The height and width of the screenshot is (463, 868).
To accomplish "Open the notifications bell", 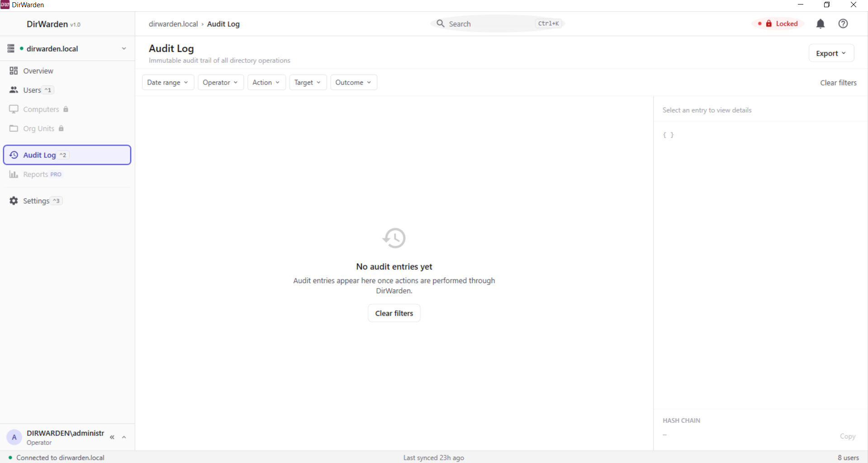I will pos(821,24).
